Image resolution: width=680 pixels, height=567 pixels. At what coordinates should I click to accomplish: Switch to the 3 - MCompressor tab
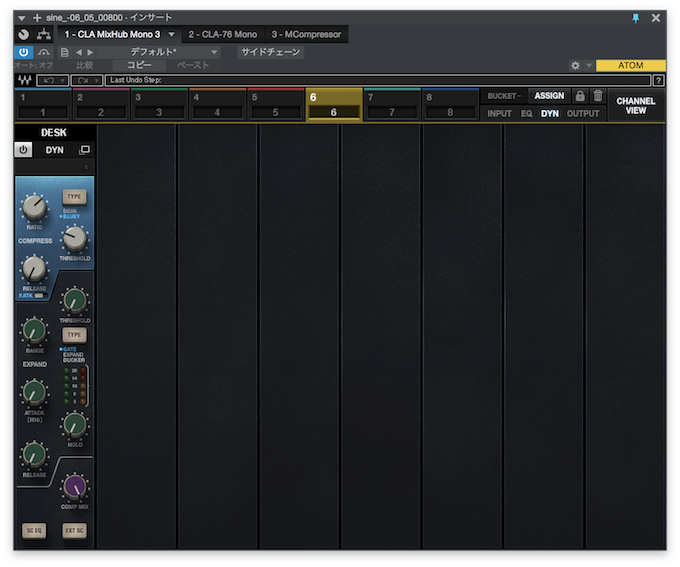306,34
